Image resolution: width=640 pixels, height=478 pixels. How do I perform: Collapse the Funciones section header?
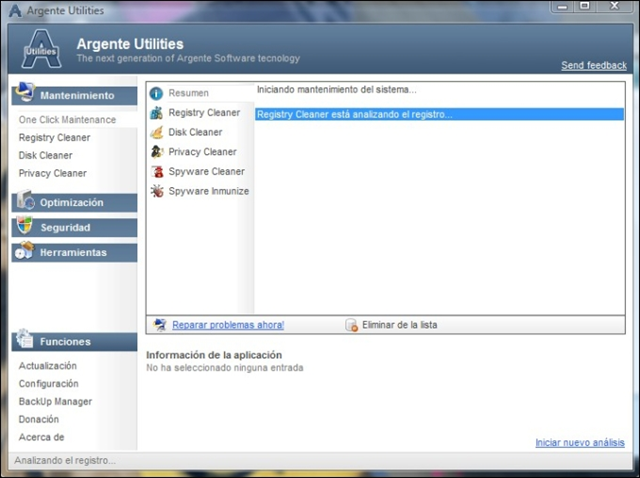coord(74,342)
